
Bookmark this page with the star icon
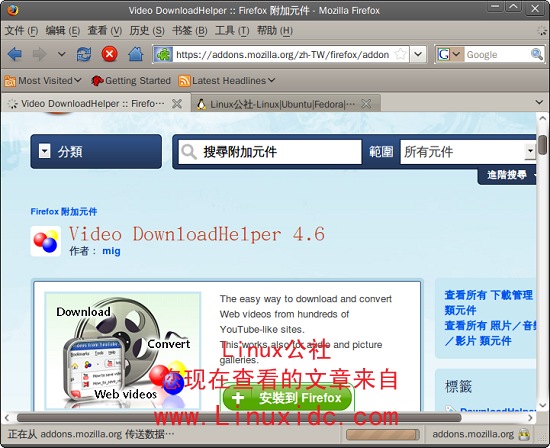click(400, 54)
